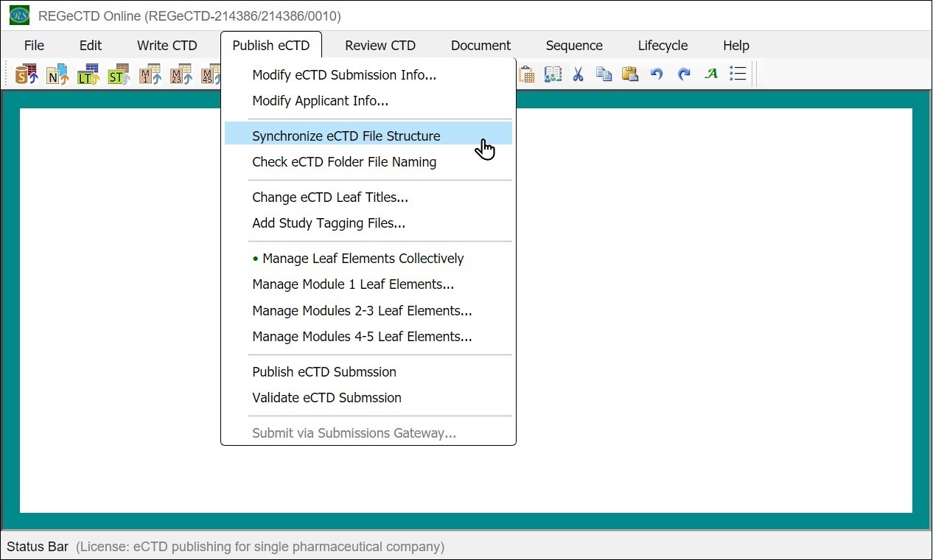Click the ST toolbar icon

pos(119,74)
